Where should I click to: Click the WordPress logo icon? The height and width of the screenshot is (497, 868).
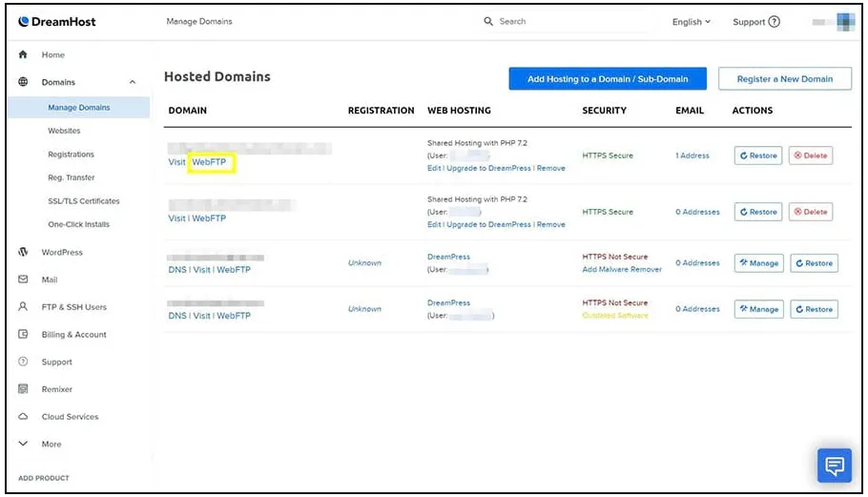point(23,252)
